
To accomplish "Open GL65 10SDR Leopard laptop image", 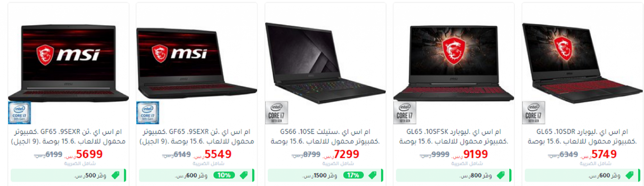I will pyautogui.click(x=582, y=63).
